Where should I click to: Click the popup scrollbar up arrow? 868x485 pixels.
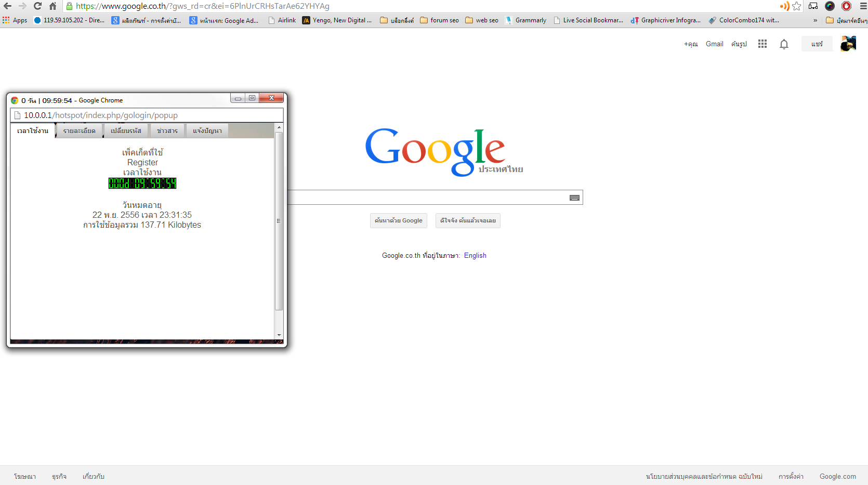coord(279,127)
